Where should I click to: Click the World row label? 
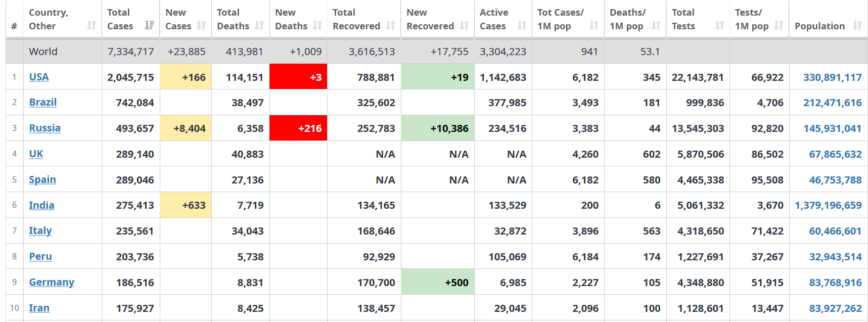[x=43, y=52]
